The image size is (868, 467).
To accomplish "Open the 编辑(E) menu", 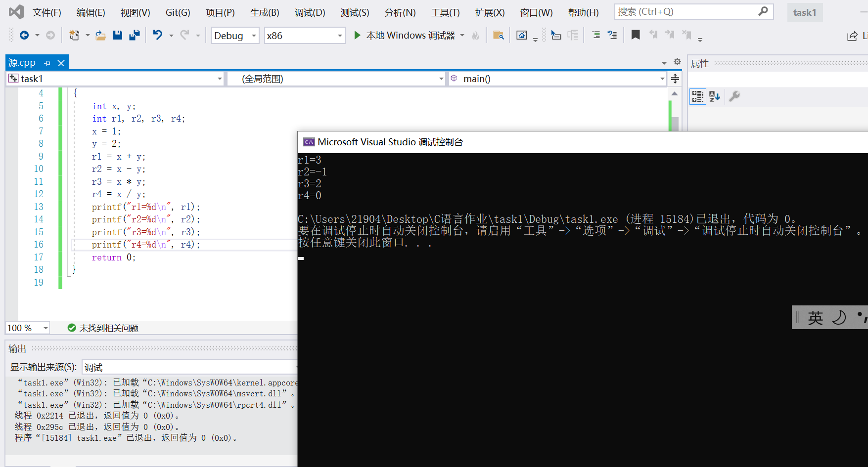I will click(x=91, y=12).
